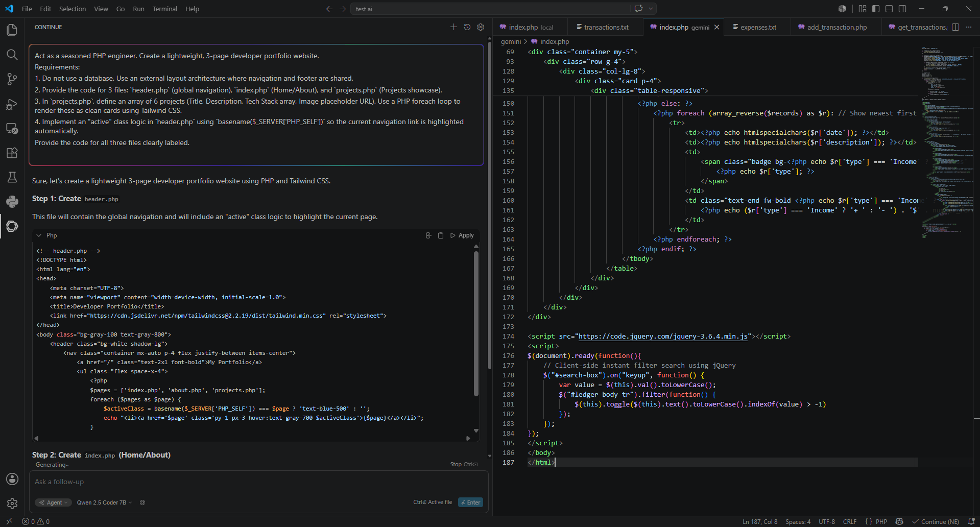The image size is (980, 527).
Task: Open the Extensions view
Action: [x=12, y=153]
